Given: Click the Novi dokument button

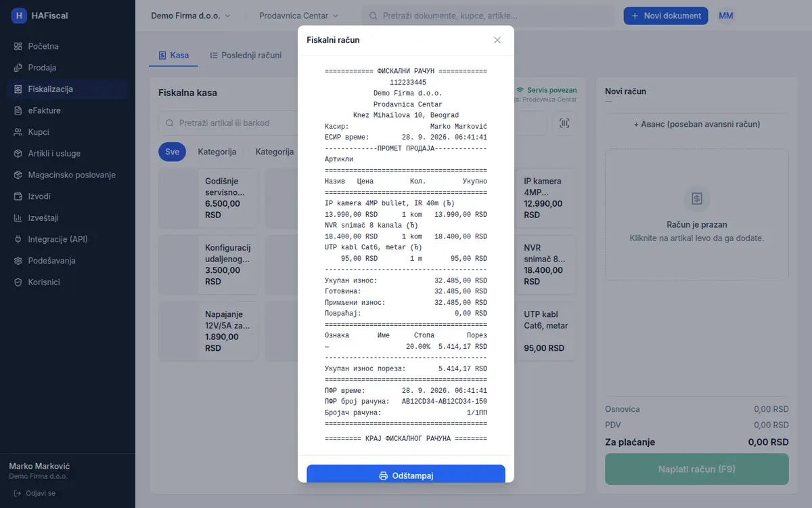Looking at the screenshot, I should coord(666,16).
